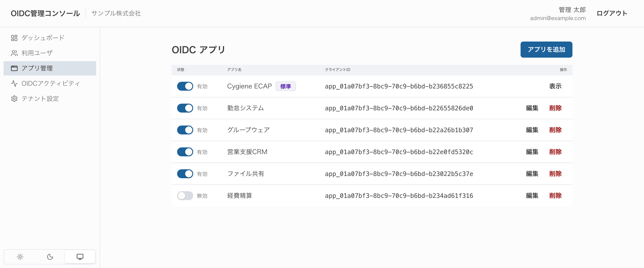
Task: Click the サンプル株式会社 tenant name
Action: [x=116, y=13]
